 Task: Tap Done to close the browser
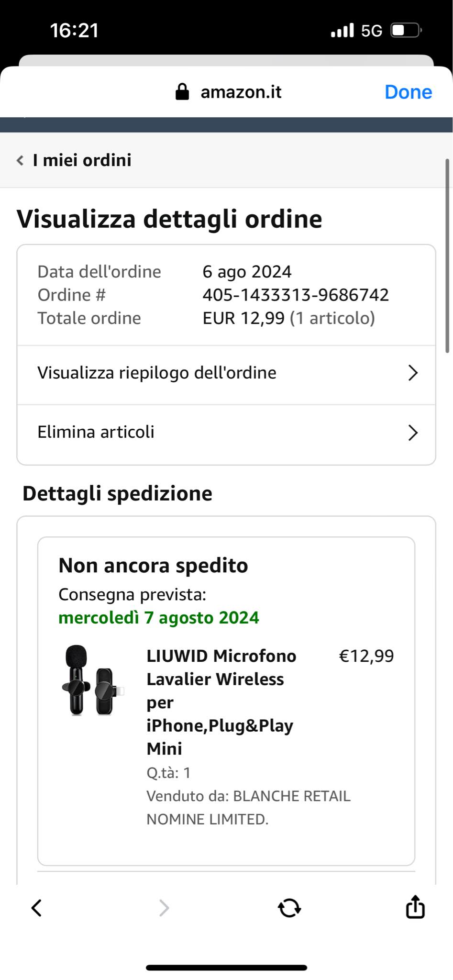pos(408,92)
